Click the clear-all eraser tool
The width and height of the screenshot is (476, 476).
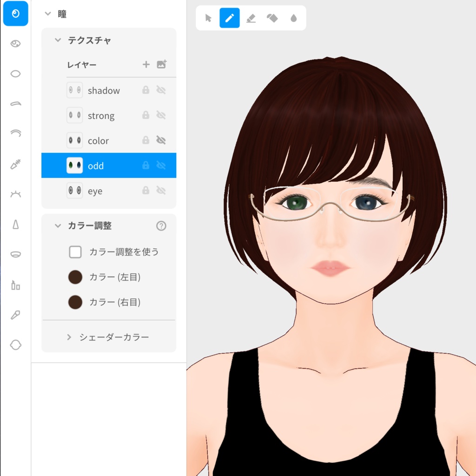272,18
